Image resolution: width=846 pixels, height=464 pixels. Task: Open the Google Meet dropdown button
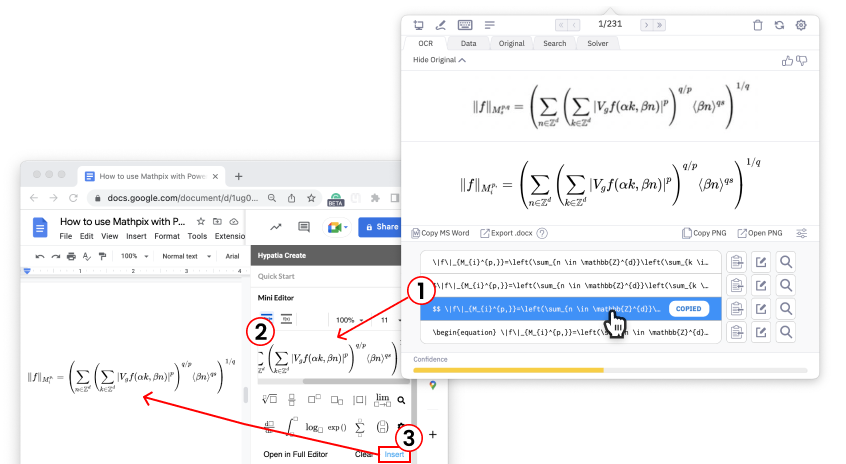tap(337, 227)
